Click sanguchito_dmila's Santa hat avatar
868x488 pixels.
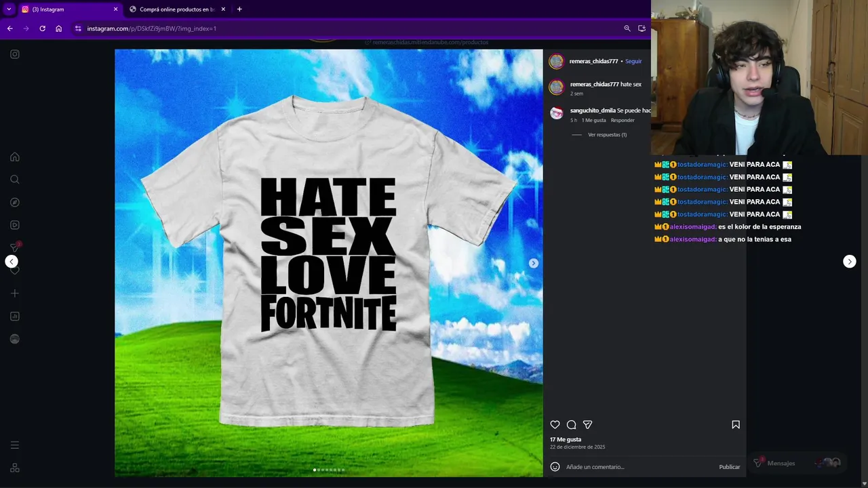(x=557, y=113)
